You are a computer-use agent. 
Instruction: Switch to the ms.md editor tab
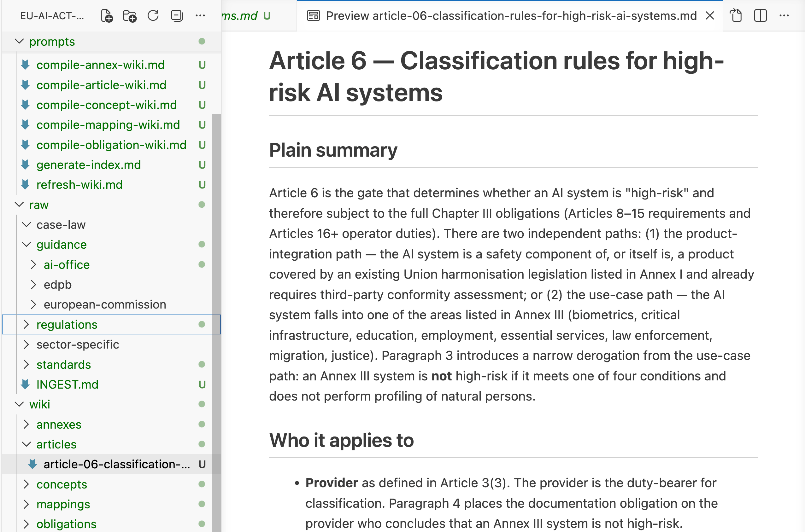coord(239,16)
